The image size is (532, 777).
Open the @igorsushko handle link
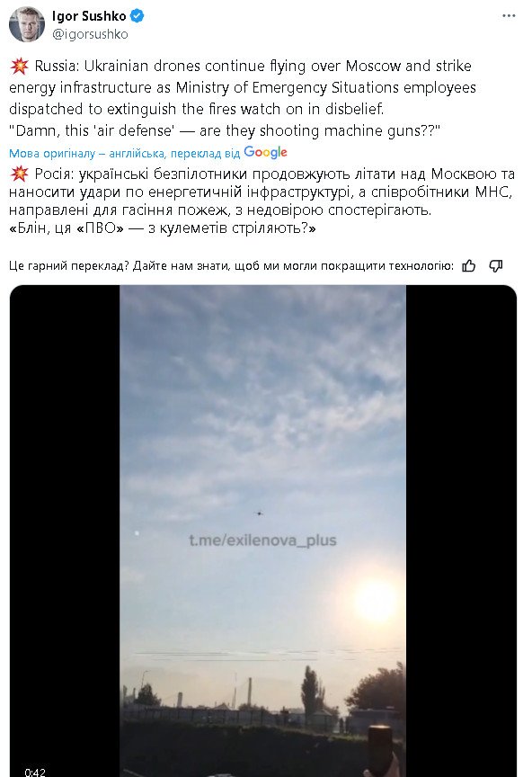pos(90,34)
